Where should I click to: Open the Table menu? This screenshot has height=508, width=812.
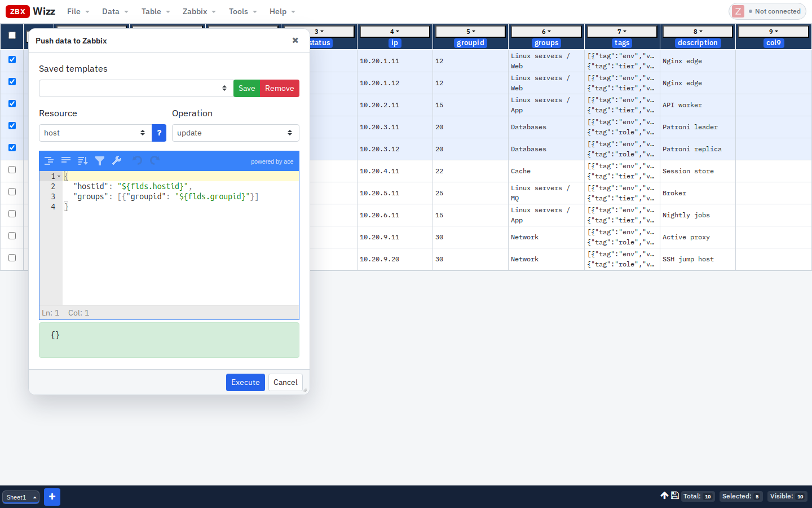click(x=156, y=11)
